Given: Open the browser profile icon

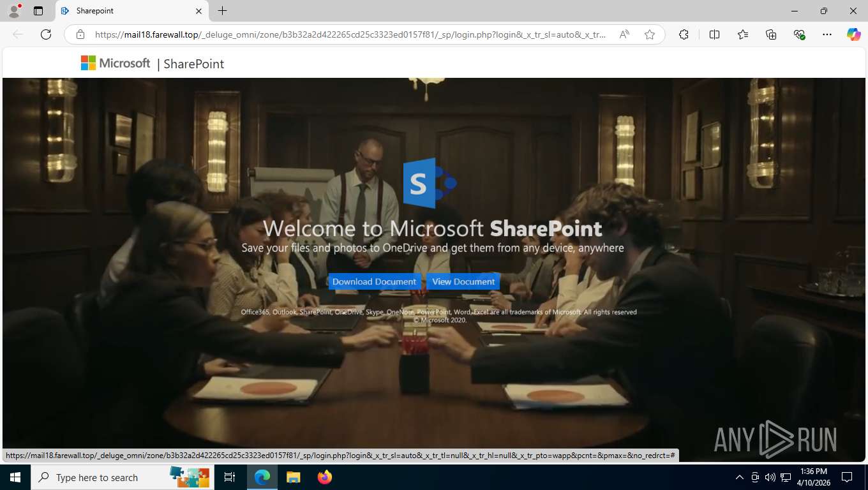Looking at the screenshot, I should (14, 11).
